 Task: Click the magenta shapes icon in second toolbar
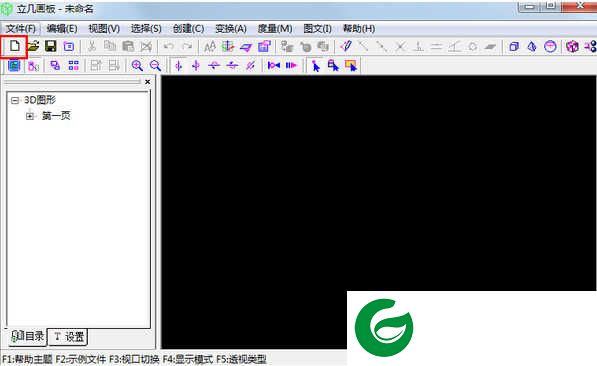[33, 66]
